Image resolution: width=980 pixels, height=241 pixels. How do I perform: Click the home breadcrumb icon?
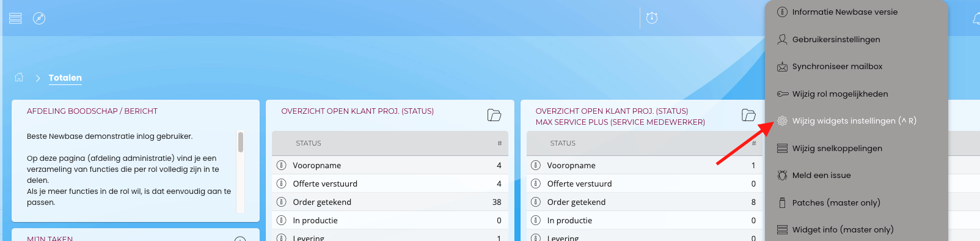(x=19, y=77)
